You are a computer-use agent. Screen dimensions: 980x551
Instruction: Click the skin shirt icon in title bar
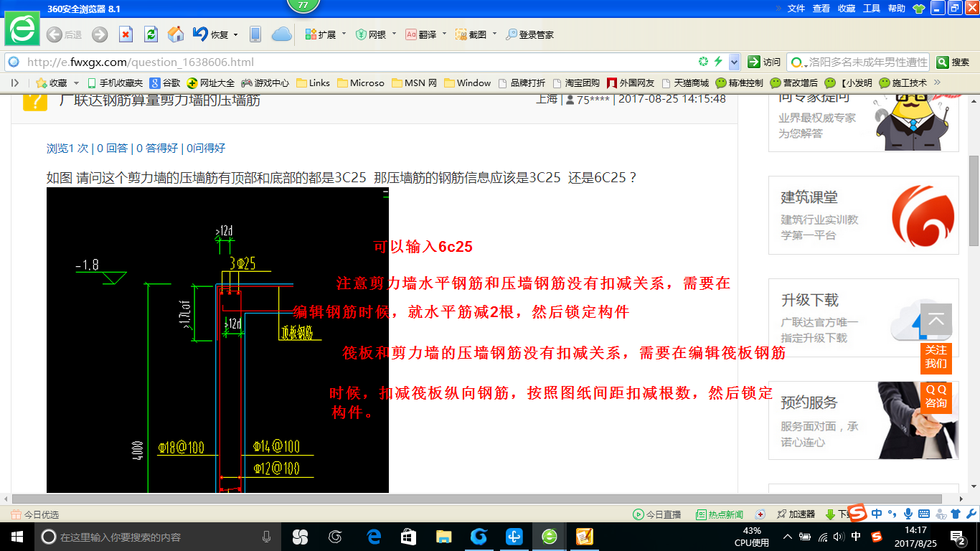click(x=918, y=9)
